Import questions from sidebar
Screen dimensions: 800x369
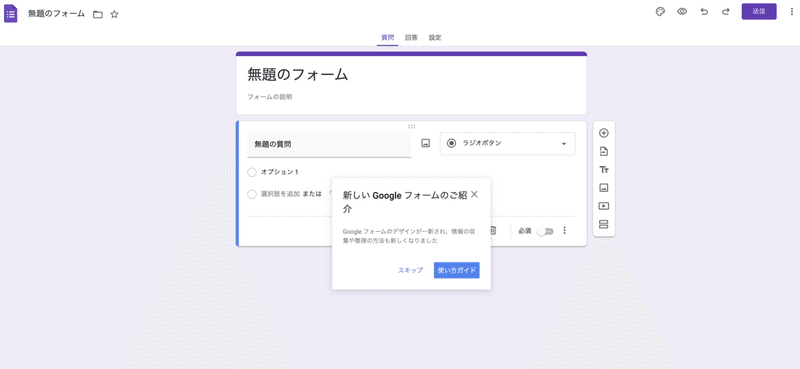tap(604, 151)
